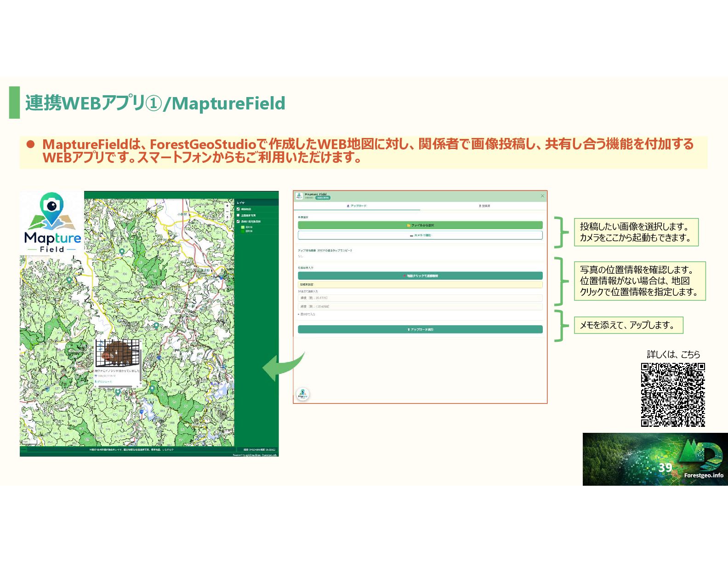Image resolution: width=728 pixels, height=563 pixels.
Task: Toggle the 森林計画対象森林 layer checkbox
Action: [238, 221]
